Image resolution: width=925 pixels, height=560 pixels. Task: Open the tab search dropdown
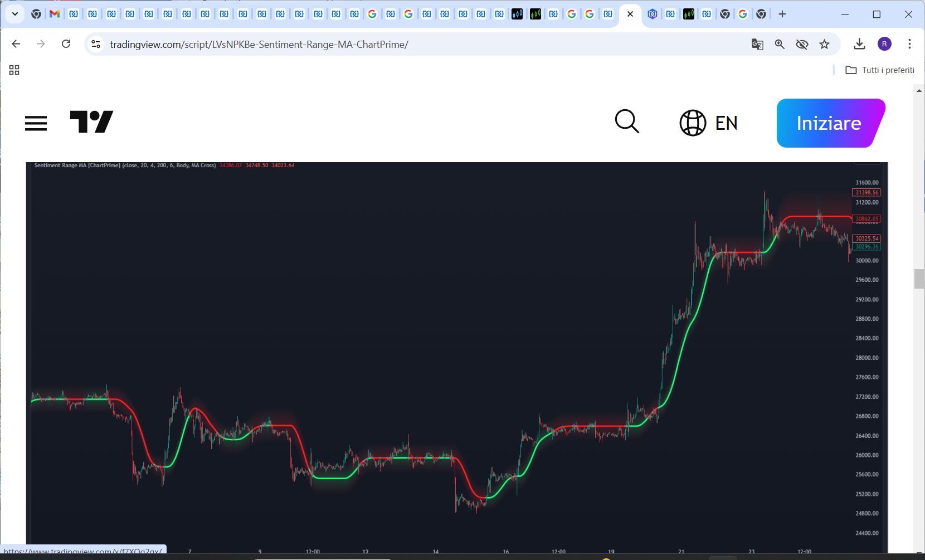click(15, 14)
